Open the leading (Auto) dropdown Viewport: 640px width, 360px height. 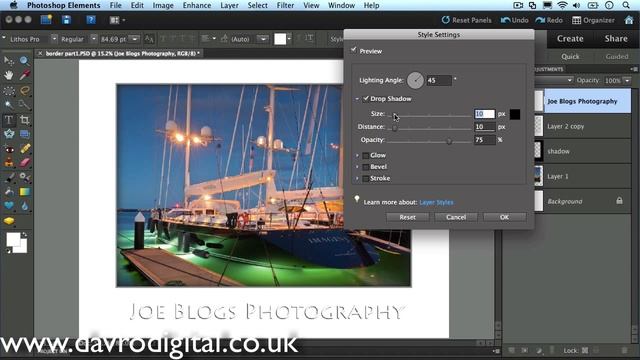pyautogui.click(x=264, y=39)
